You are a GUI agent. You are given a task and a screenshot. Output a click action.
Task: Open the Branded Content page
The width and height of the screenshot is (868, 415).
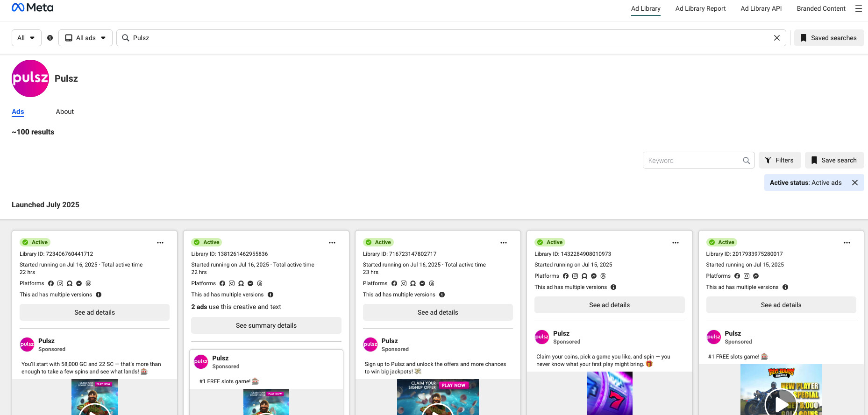[821, 8]
